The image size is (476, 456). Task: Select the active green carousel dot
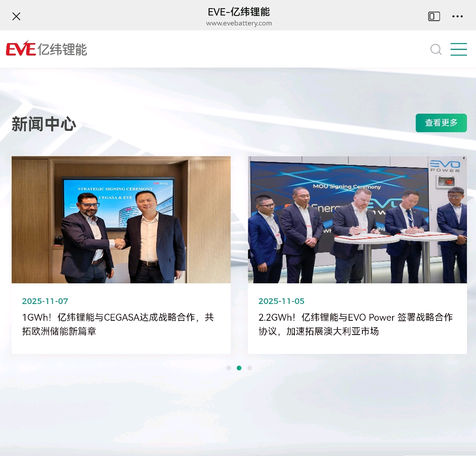tap(239, 368)
